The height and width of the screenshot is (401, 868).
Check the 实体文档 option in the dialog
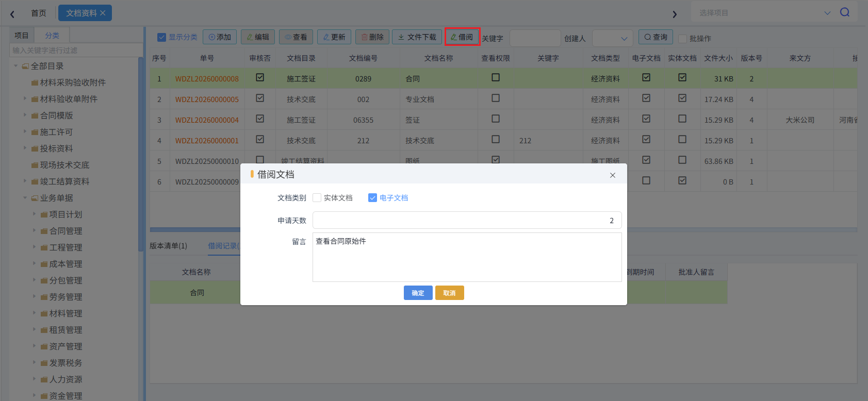point(317,198)
